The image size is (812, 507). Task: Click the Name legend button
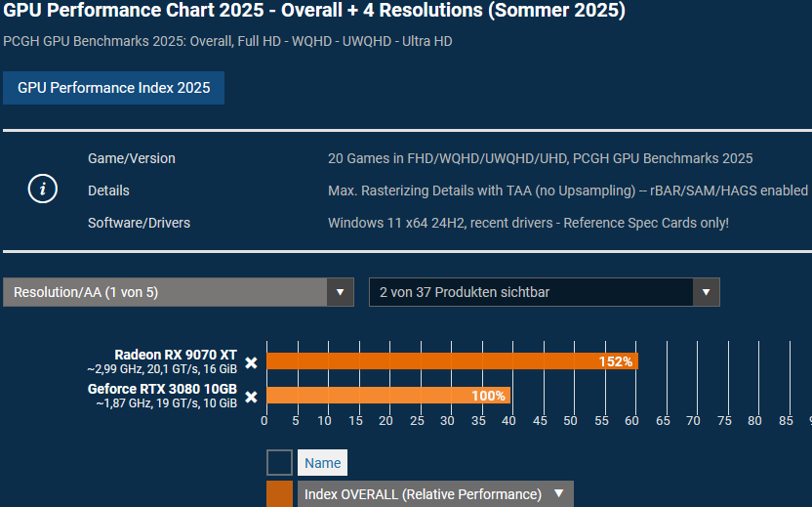[x=322, y=462]
